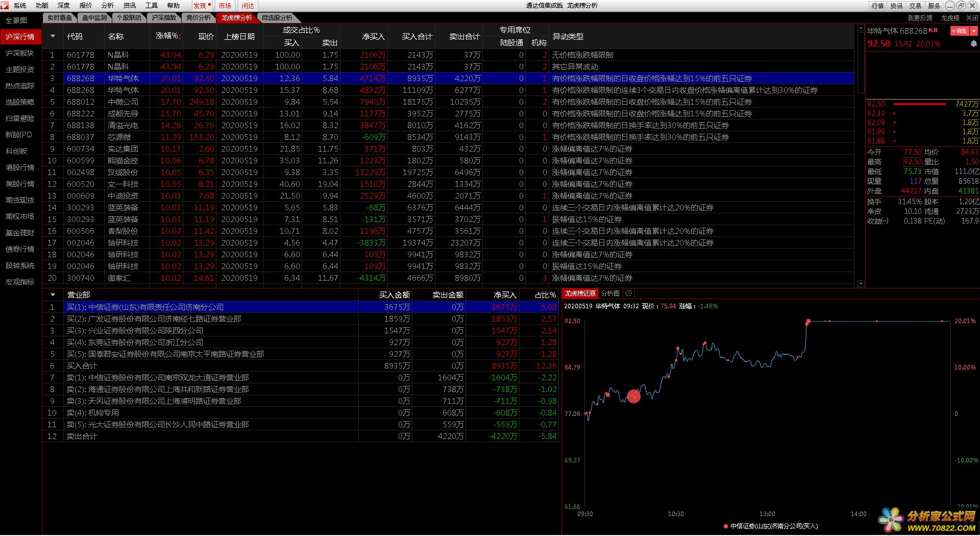Screen dimensions: 980x536
Task: Open 宏观指标 in the left sidebar
Action: 20,282
